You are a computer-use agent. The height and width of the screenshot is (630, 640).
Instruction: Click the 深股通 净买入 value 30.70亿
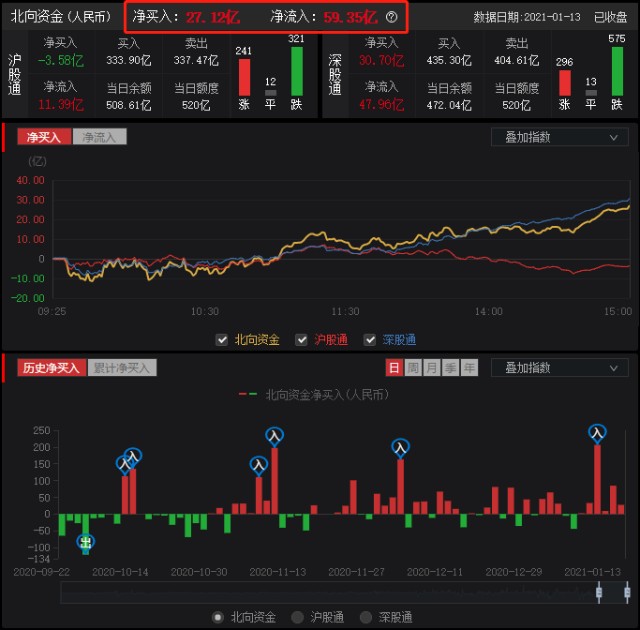[381, 60]
